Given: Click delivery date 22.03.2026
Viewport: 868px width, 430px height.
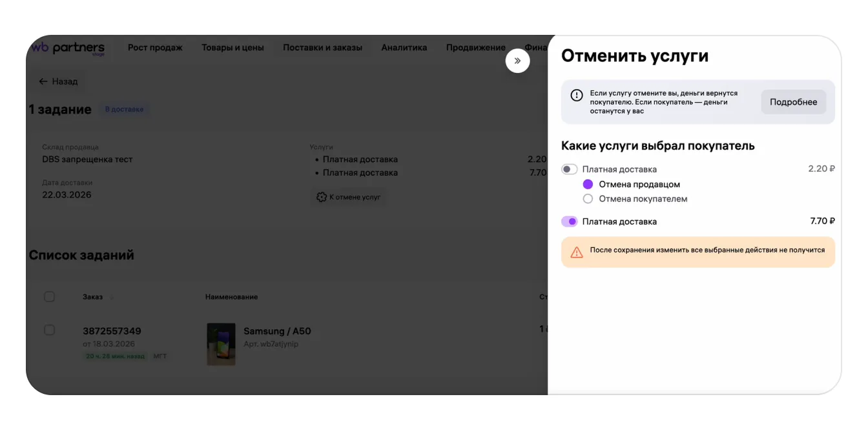Looking at the screenshot, I should pyautogui.click(x=67, y=195).
